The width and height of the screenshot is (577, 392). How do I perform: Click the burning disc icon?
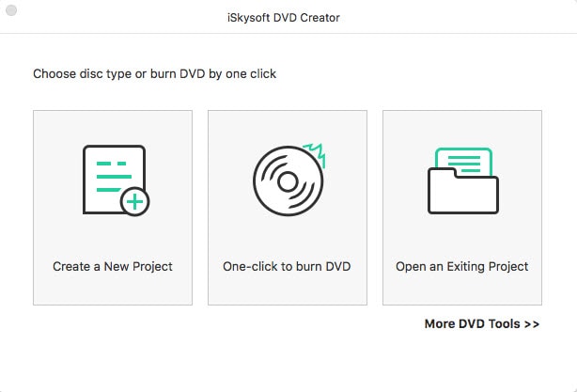pos(288,180)
